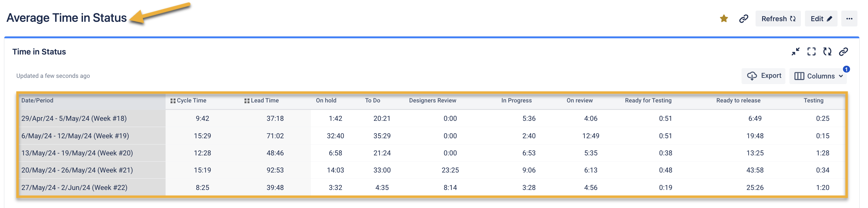This screenshot has height=208, width=868.
Task: Click Designers Review value 23:25
Action: pos(450,170)
